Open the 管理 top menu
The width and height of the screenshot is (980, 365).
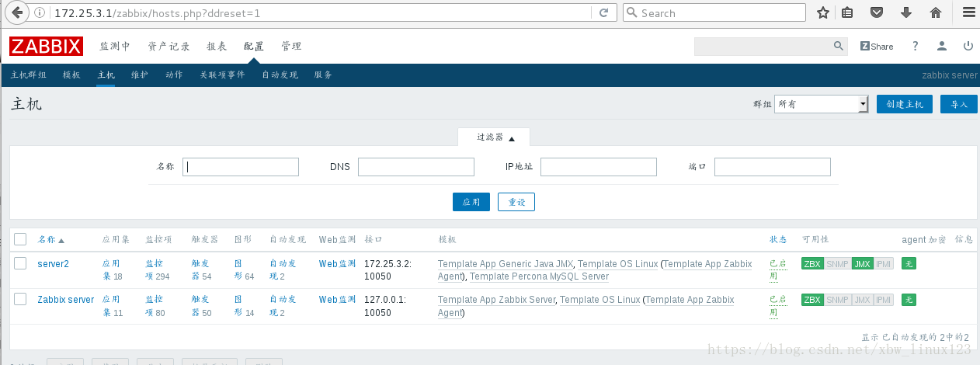(291, 47)
